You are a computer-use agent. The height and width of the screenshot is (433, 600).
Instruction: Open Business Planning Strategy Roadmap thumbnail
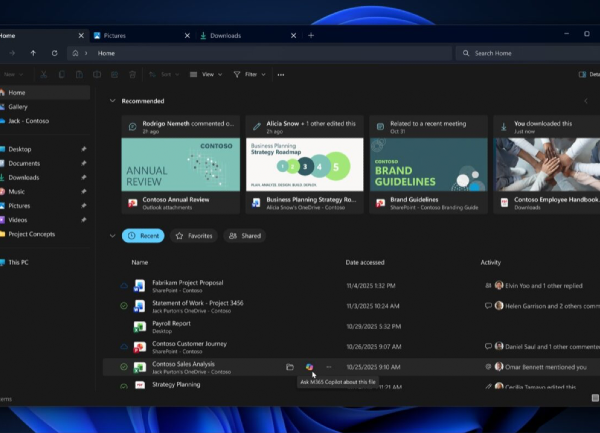coord(305,164)
